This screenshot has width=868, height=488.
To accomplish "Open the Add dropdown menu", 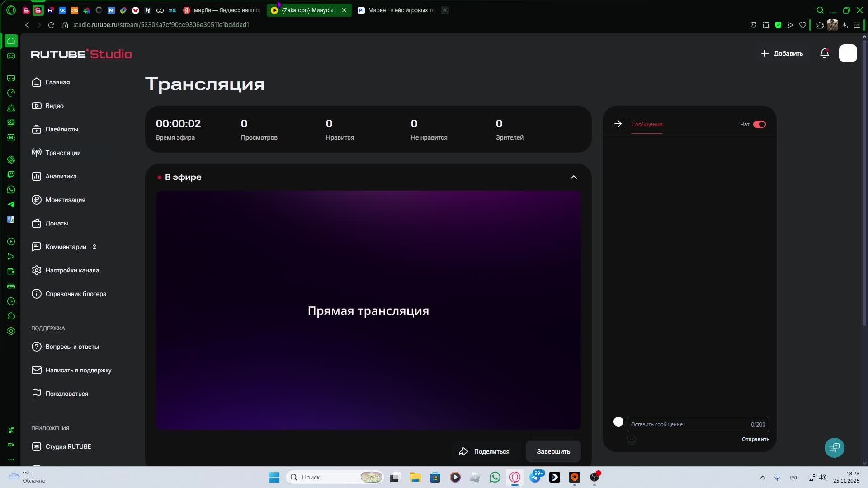I will tap(782, 53).
